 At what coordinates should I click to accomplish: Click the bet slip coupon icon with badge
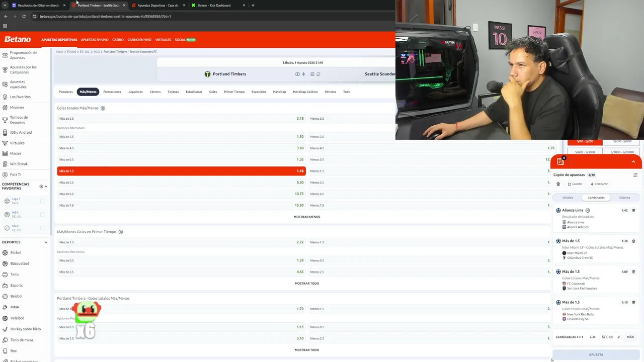click(x=560, y=161)
